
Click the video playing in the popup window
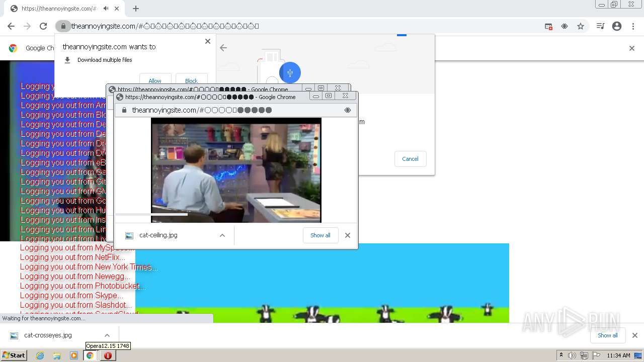coord(236,170)
